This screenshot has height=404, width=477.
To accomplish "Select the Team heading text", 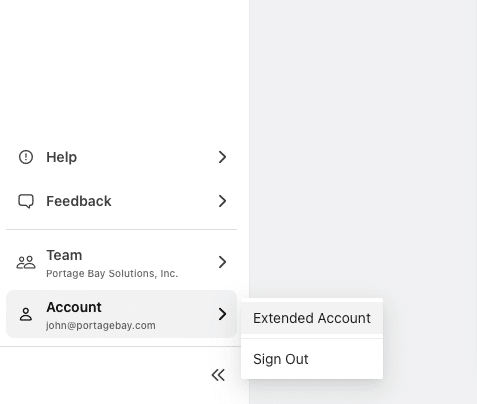I will (64, 255).
